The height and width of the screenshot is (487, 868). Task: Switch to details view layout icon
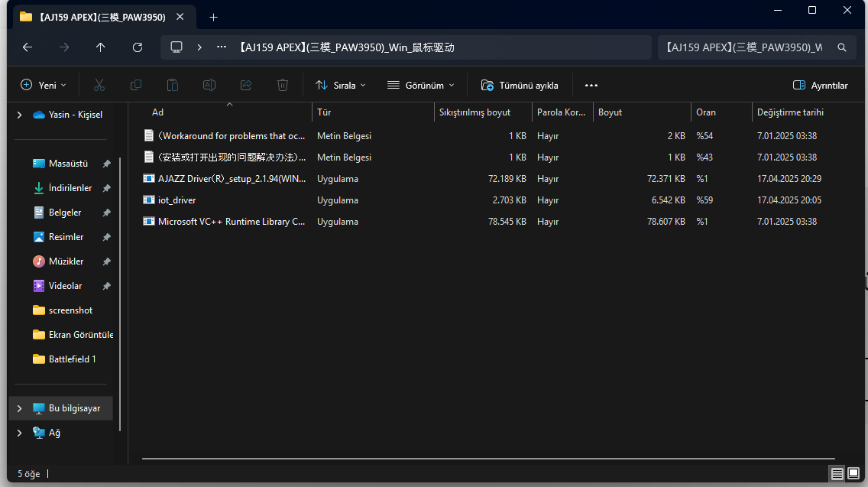[x=837, y=474]
